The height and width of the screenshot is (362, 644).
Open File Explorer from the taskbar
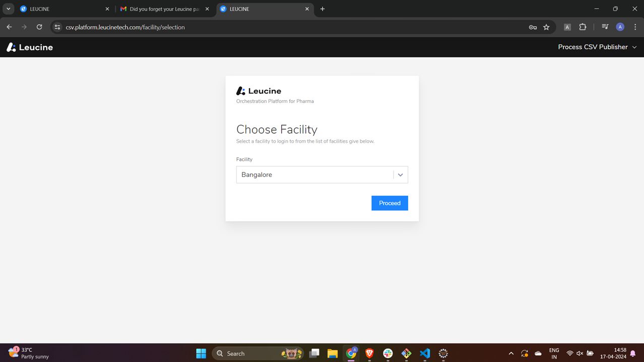(x=333, y=353)
